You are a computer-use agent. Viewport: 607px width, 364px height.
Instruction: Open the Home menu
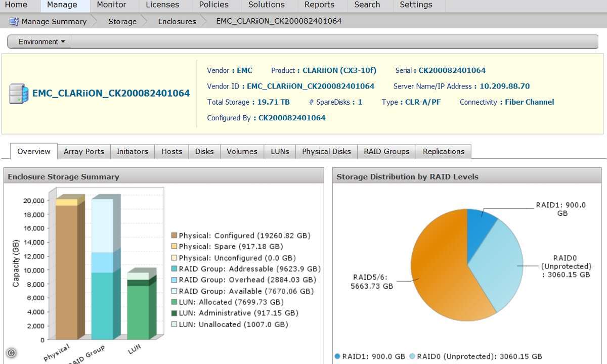16,5
